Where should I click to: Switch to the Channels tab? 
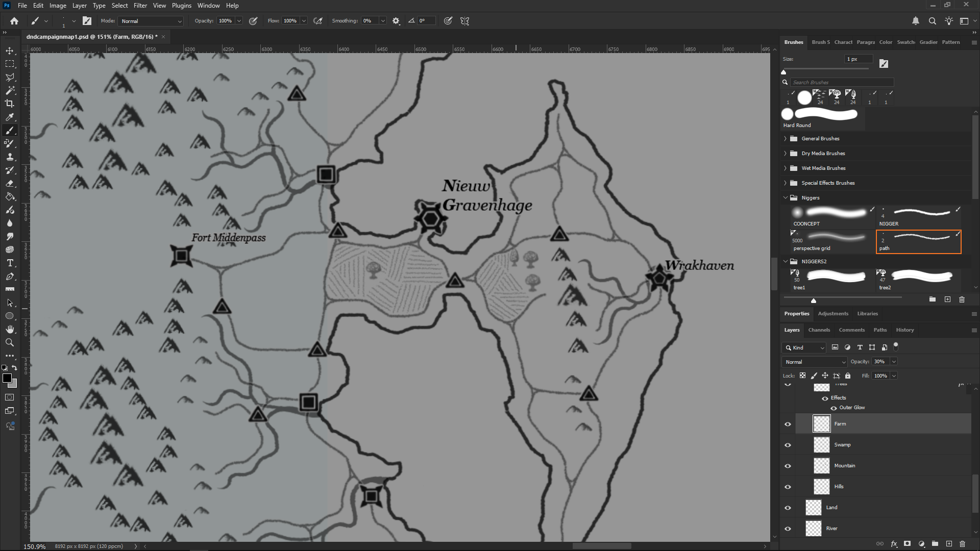click(819, 330)
